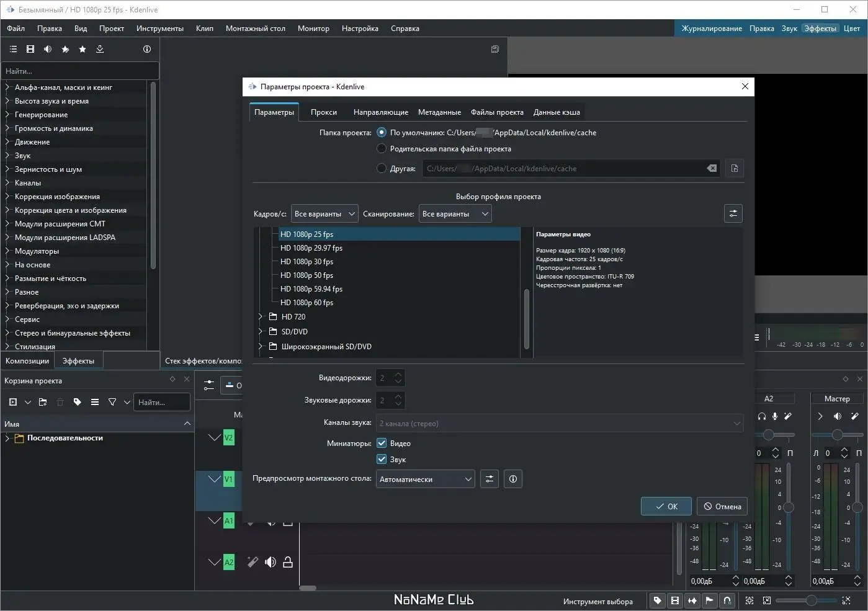Screen dimensions: 868x611
Task: Click the browse folder icon next to the path field
Action: click(735, 168)
